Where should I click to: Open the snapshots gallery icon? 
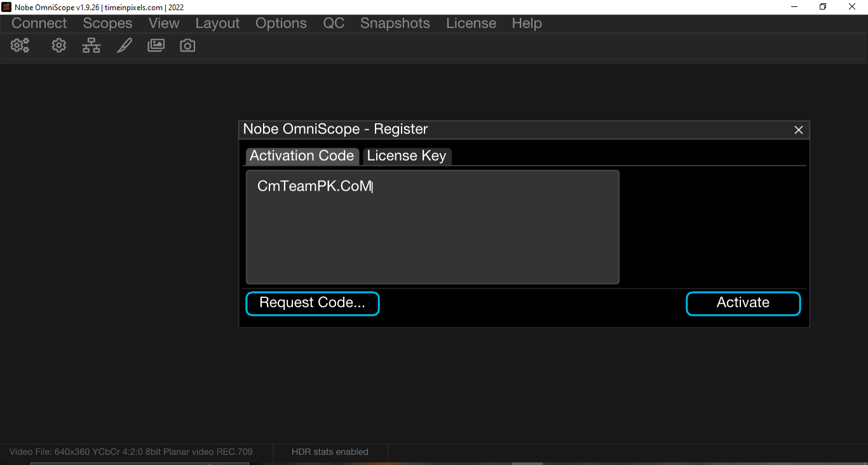pyautogui.click(x=156, y=46)
